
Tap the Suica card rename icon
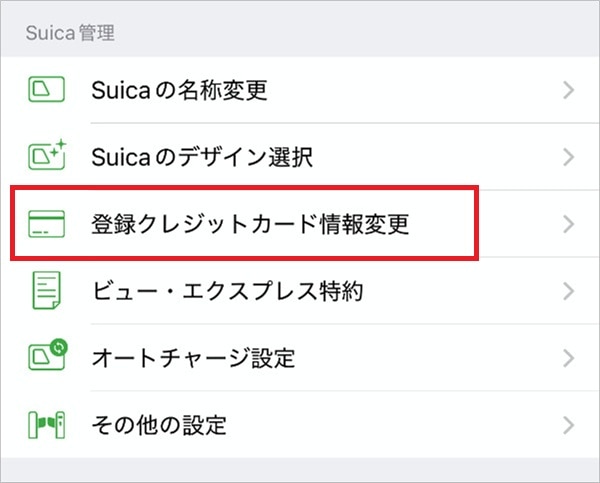coord(41,91)
